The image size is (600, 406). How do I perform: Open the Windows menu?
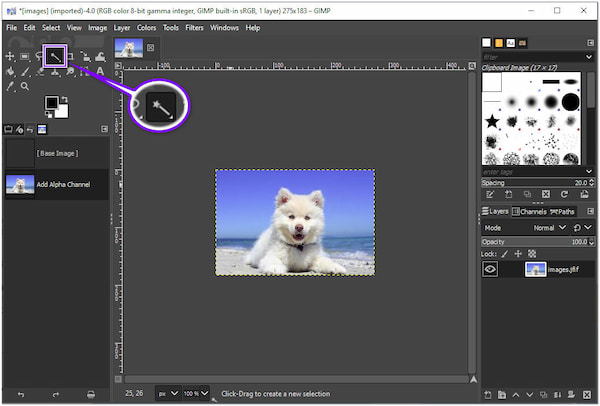[224, 28]
